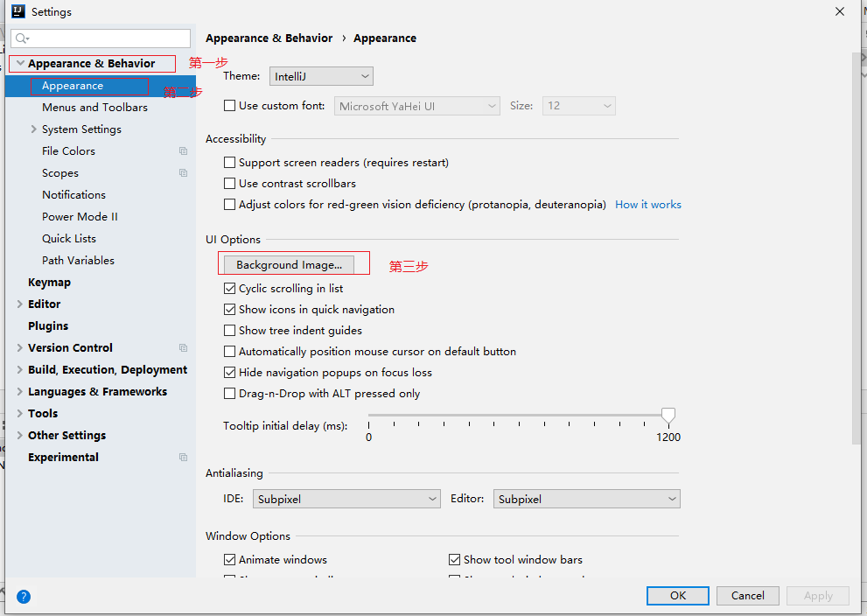The height and width of the screenshot is (616, 867).
Task: Open Scopes settings page
Action: (60, 173)
